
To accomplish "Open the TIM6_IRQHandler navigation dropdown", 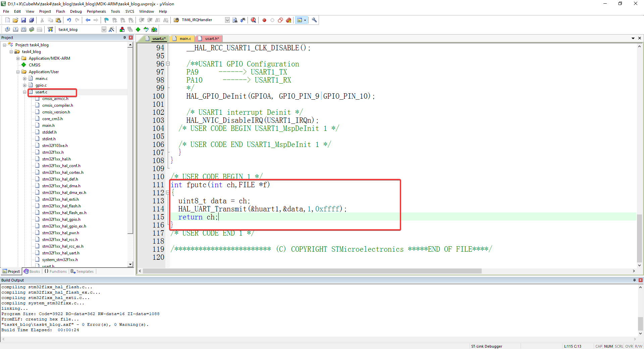I will click(227, 20).
